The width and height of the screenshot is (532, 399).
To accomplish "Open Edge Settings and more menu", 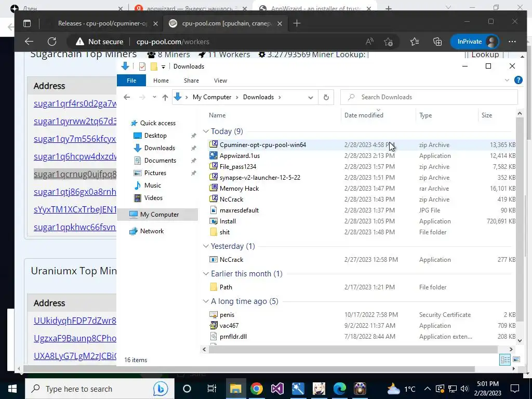I will point(512,42).
